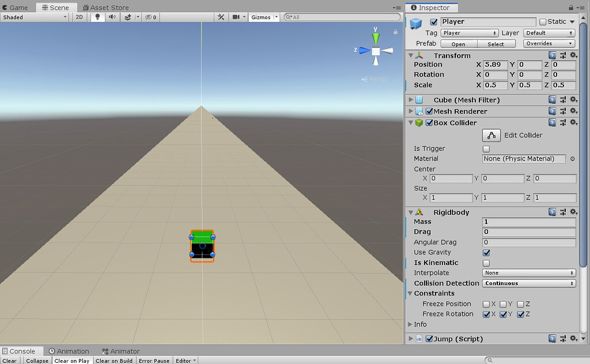Screen dimensions: 590x364
Task: Click the scene search field
Action: [x=340, y=17]
